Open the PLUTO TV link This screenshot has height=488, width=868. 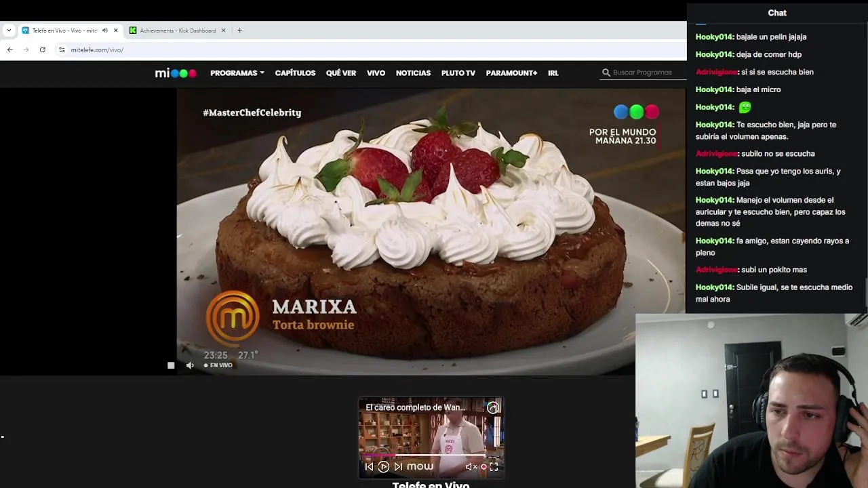pos(458,73)
